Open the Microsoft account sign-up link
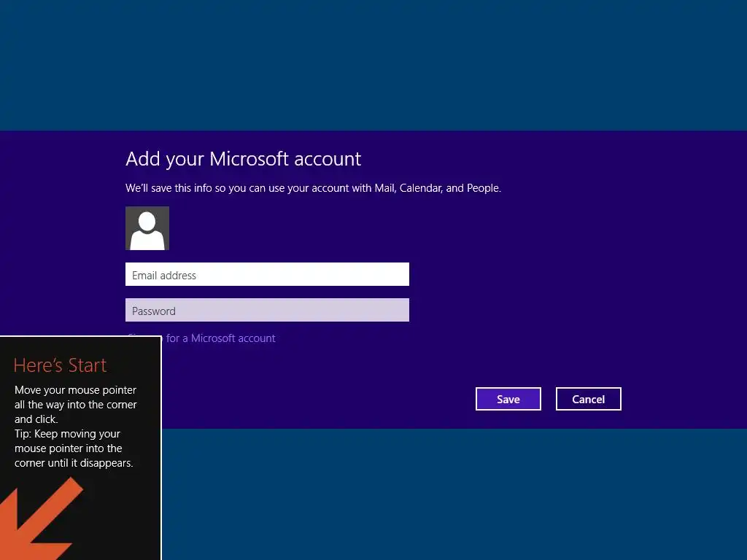The height and width of the screenshot is (560, 747). click(x=219, y=338)
